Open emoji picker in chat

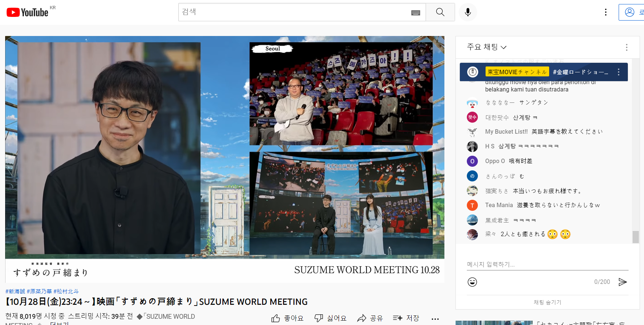pyautogui.click(x=472, y=282)
